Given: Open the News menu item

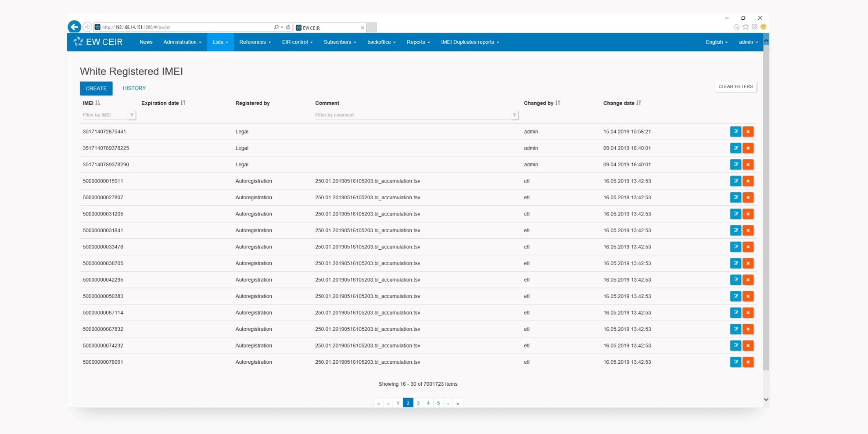Looking at the screenshot, I should pyautogui.click(x=146, y=42).
